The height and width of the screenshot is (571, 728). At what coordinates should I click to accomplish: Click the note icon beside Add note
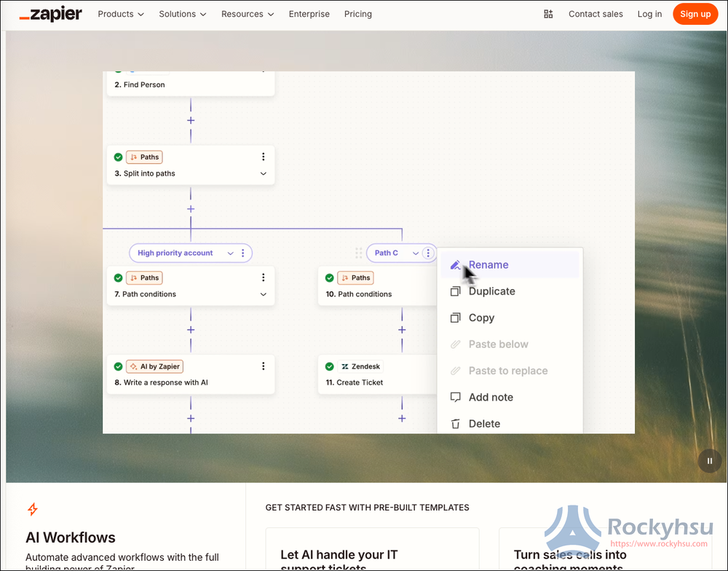point(456,397)
